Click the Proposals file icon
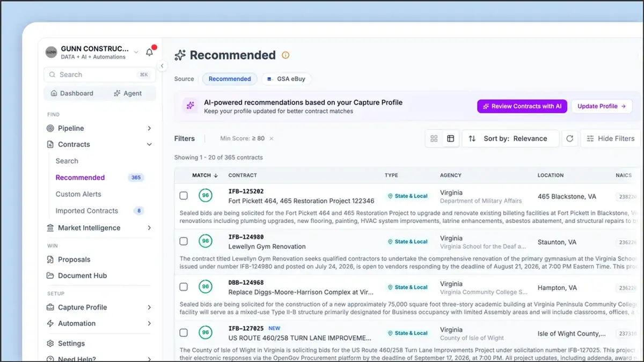 pos(50,260)
